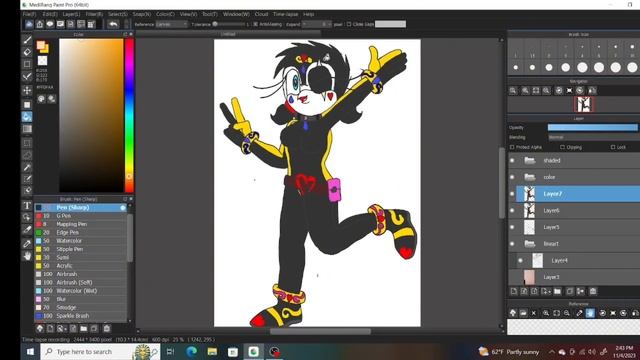Toggle visibility of Layer7
Screen dimensions: 640x360
pos(512,194)
